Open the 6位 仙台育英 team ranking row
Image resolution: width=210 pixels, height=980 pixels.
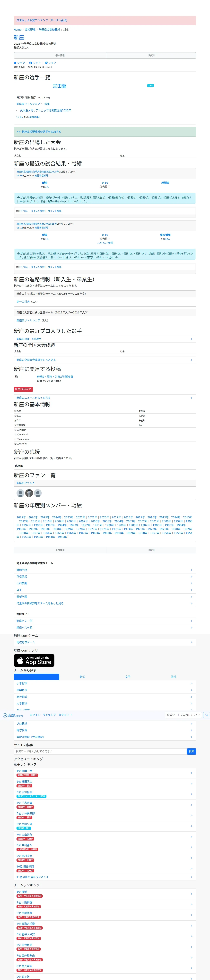coord(105,947)
